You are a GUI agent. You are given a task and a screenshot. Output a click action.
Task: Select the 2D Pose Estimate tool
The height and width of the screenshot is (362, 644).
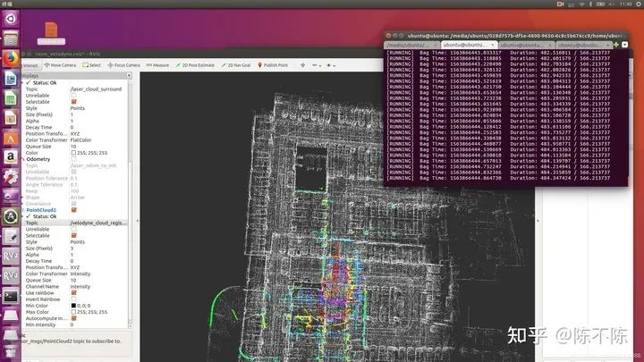click(195, 65)
